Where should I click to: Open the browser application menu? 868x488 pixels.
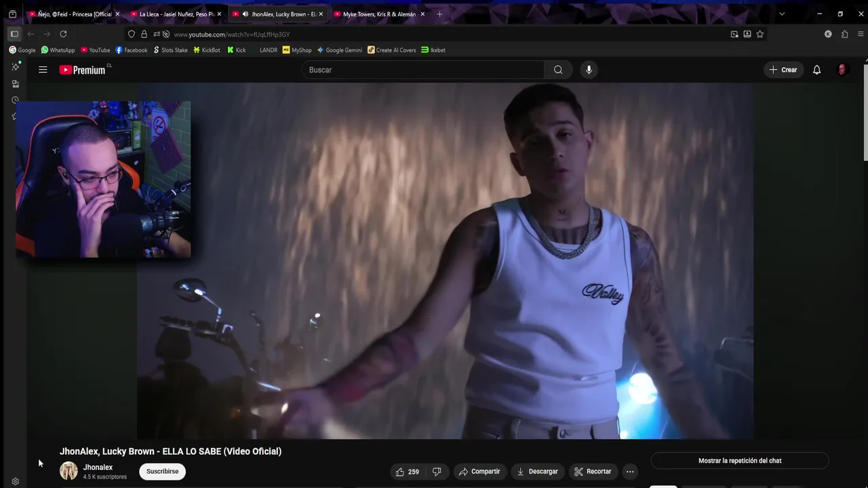(861, 34)
